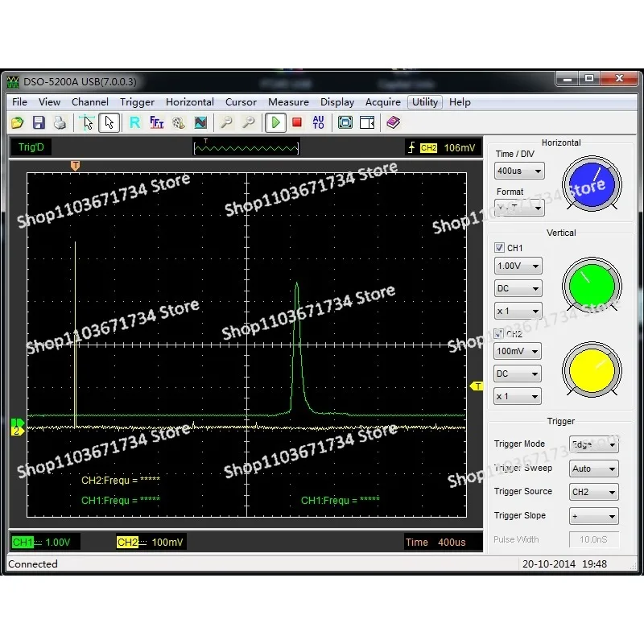Open the CH1 1.00V volts dropdown
Image resolution: width=644 pixels, height=644 pixels.
click(518, 266)
